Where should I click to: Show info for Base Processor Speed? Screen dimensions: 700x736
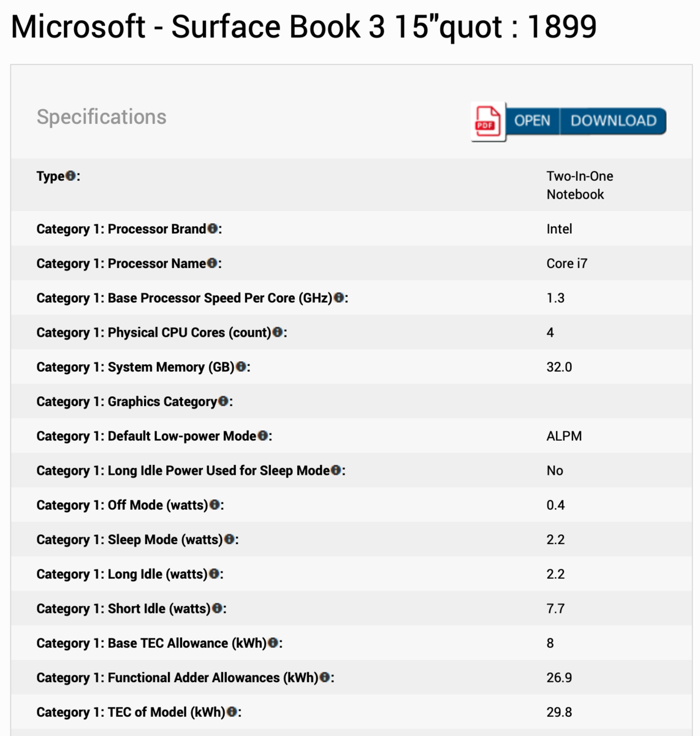pos(338,298)
